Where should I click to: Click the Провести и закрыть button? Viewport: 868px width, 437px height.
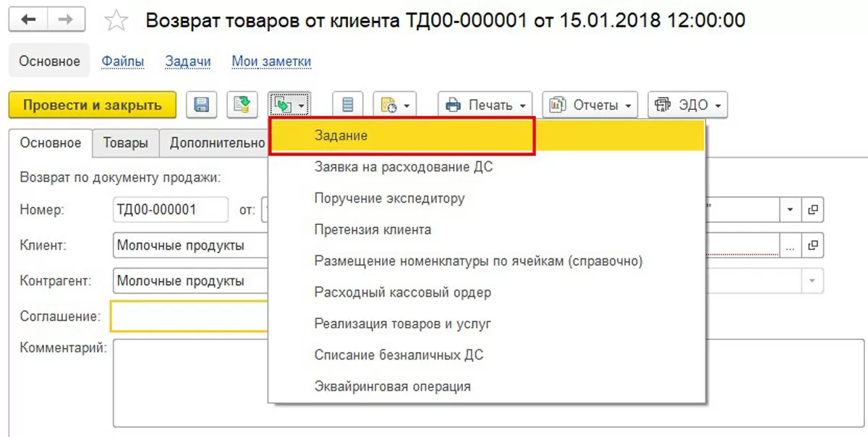tap(92, 105)
